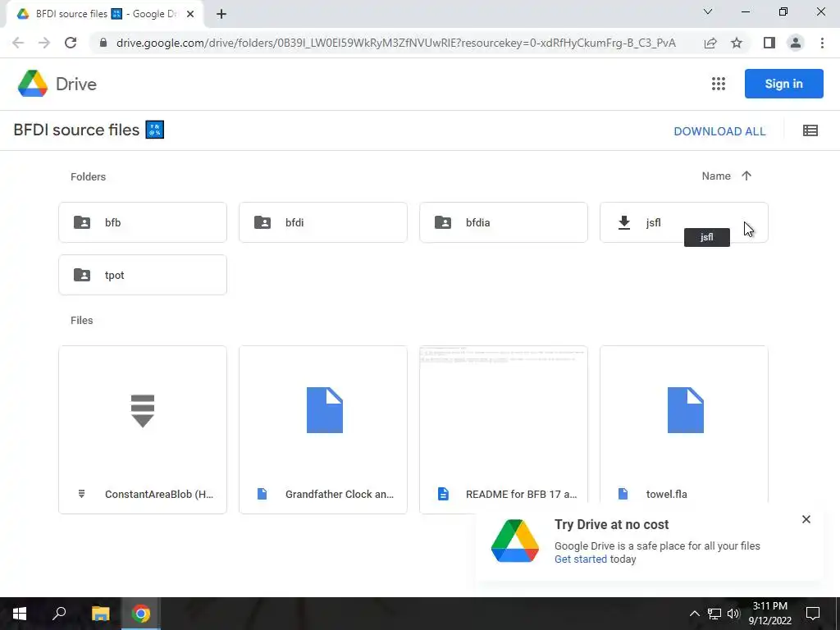This screenshot has height=630, width=840.
Task: Open Windows taskbar search
Action: (x=59, y=614)
